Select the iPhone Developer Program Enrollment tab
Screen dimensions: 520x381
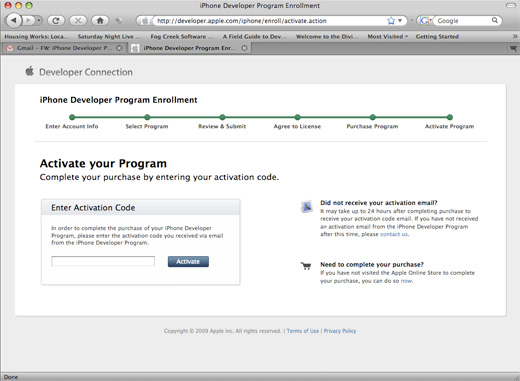pos(190,48)
